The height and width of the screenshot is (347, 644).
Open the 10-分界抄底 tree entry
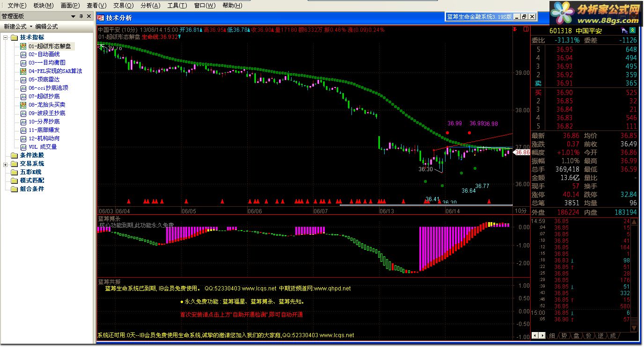(x=44, y=122)
